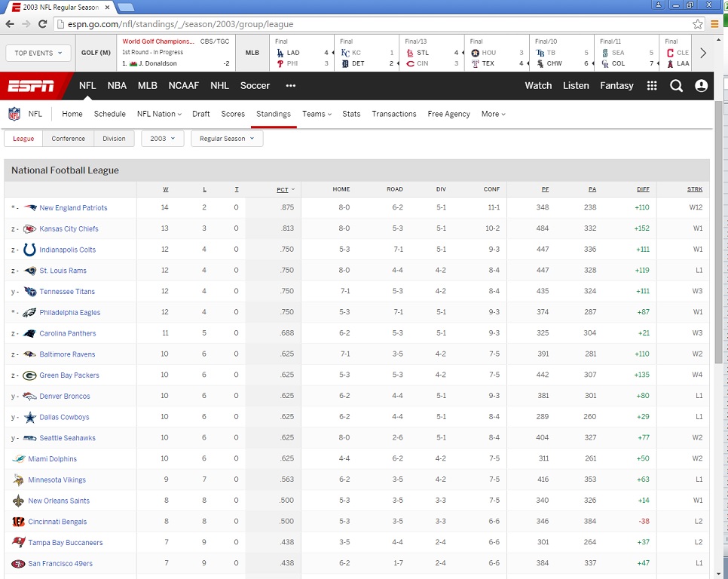
Task: Select NCAAF in the ESPN nav
Action: (184, 86)
